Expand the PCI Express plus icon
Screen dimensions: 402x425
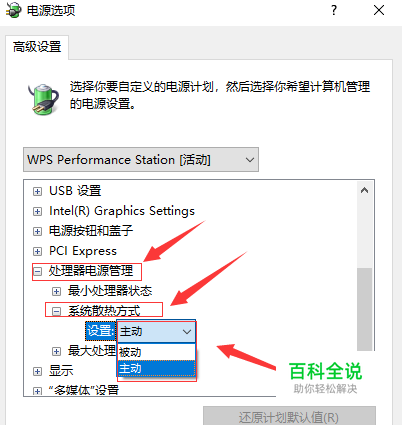tap(37, 251)
